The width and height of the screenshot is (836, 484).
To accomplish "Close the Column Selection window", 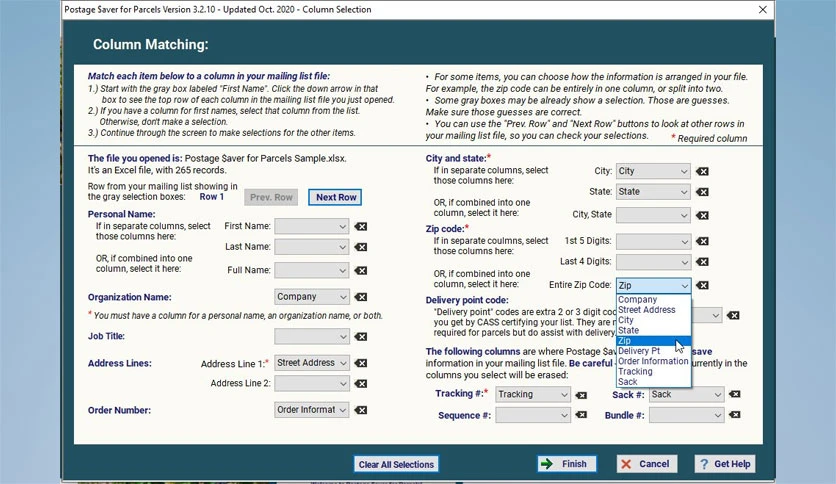I will click(762, 10).
